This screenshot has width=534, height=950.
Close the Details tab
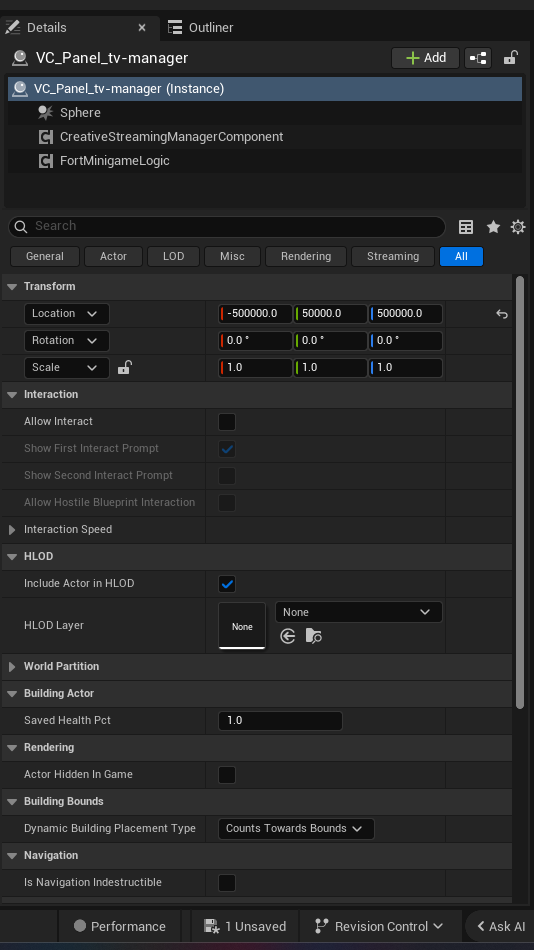pyautogui.click(x=142, y=27)
